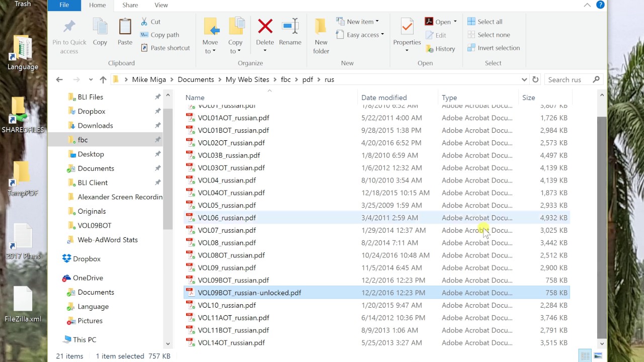Image resolution: width=644 pixels, height=362 pixels.
Task: Open the TempPDF desktop shortcut
Action: pyautogui.click(x=23, y=178)
